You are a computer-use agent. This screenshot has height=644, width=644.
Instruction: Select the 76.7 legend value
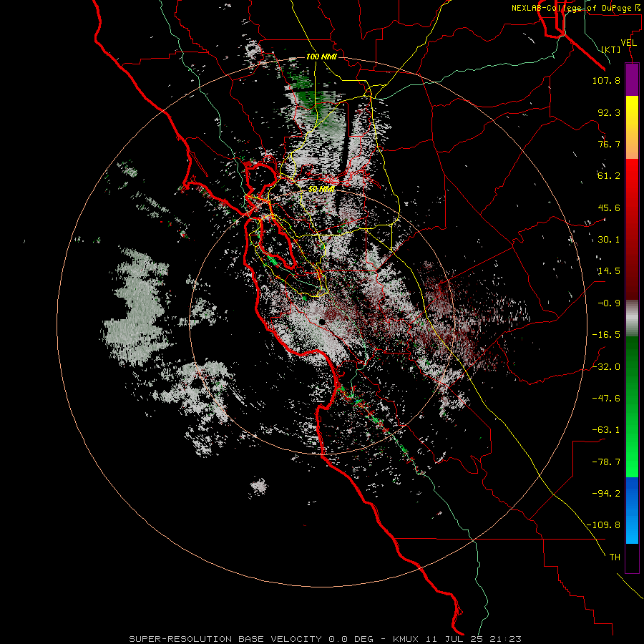609,144
